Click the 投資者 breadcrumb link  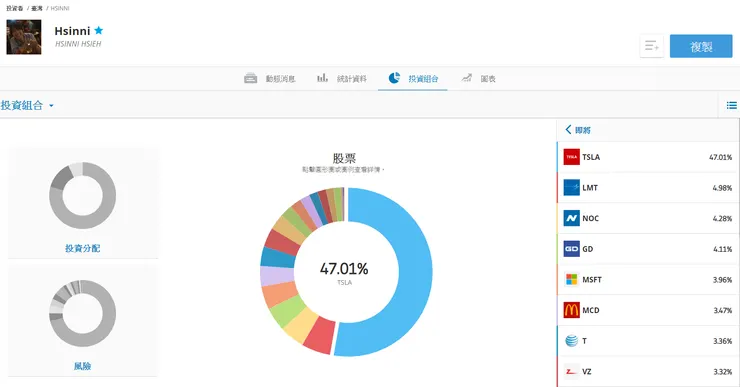pos(15,8)
